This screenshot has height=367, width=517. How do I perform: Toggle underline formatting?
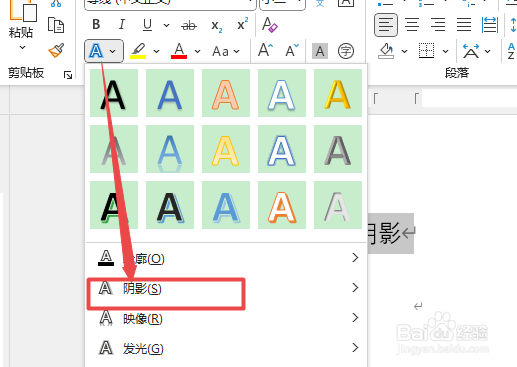(147, 25)
